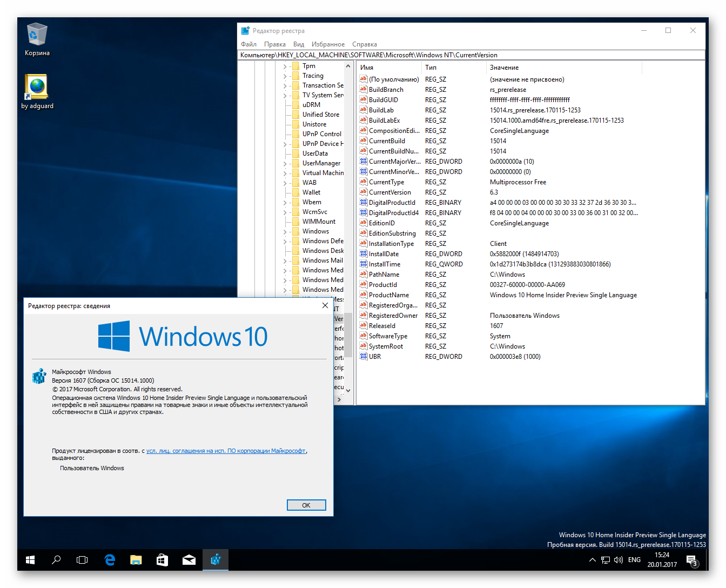Expand the UPnP Device Host key
The width and height of the screenshot is (726, 588).
285,144
